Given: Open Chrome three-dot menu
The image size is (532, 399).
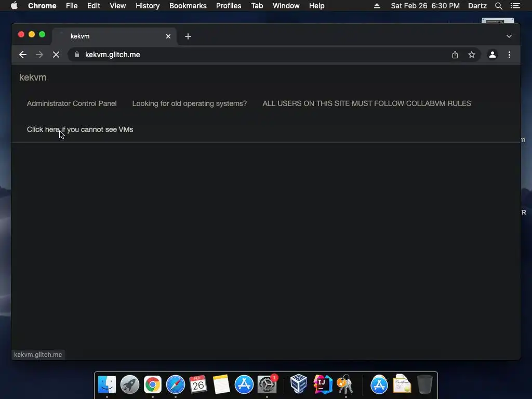Looking at the screenshot, I should pyautogui.click(x=509, y=55).
